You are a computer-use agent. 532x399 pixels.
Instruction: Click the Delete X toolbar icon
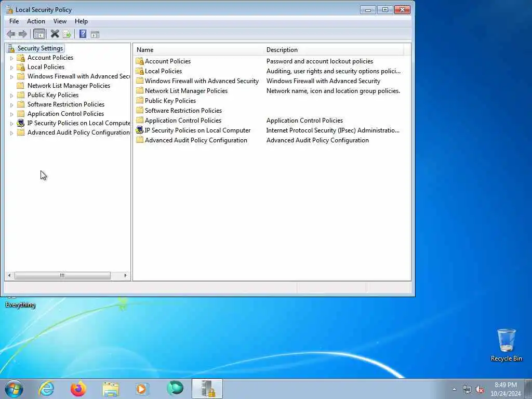coord(55,34)
